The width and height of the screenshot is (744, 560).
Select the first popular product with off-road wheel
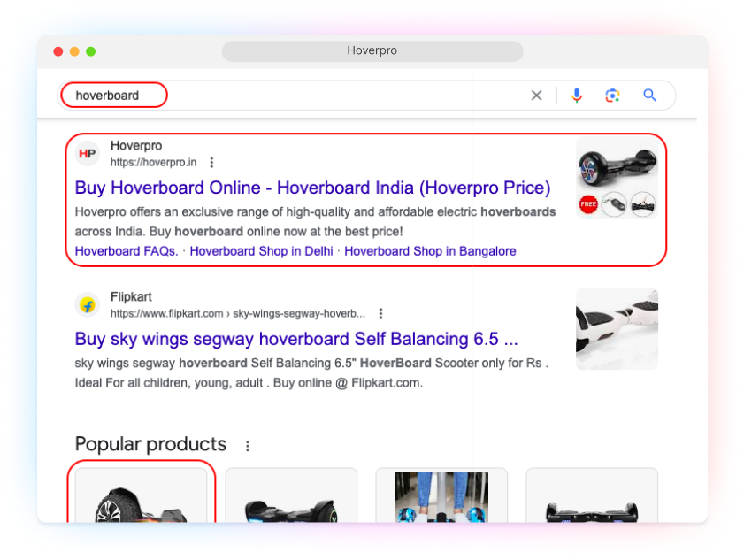(x=141, y=495)
